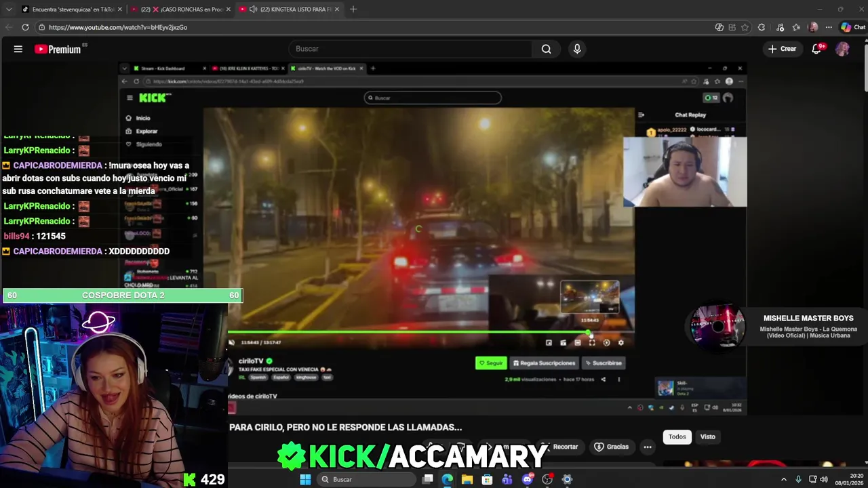
Task: Open Kick player picture-in-picture icon
Action: pos(549,342)
